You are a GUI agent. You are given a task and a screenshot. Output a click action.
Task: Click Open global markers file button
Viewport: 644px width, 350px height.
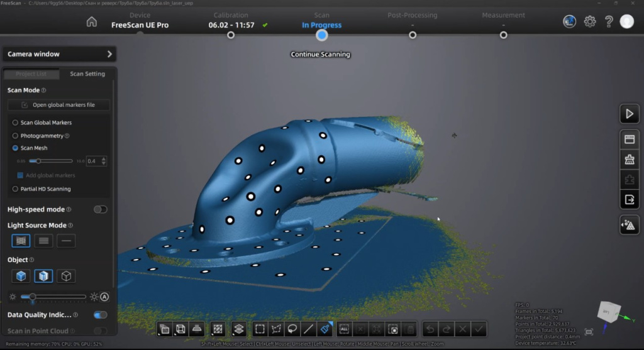(58, 105)
